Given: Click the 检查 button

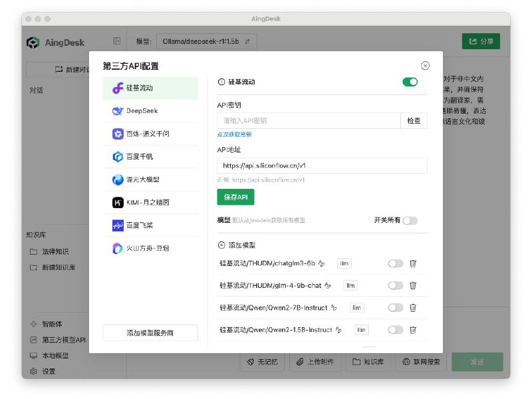Looking at the screenshot, I should tap(414, 121).
